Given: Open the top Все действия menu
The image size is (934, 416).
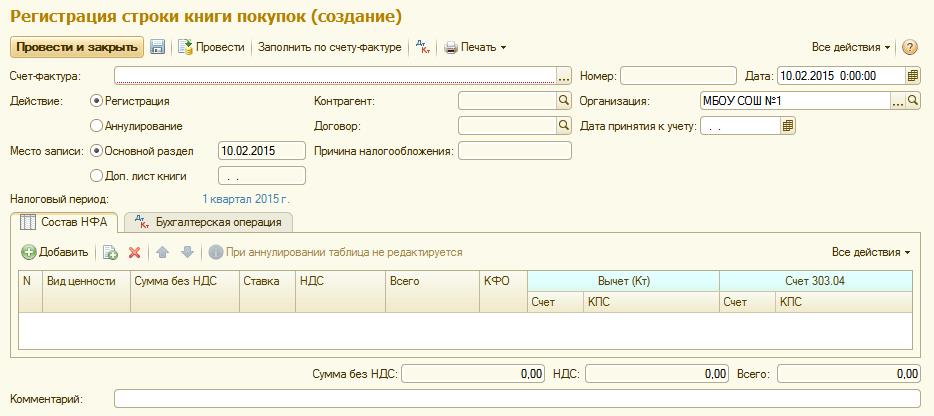Looking at the screenshot, I should [851, 47].
